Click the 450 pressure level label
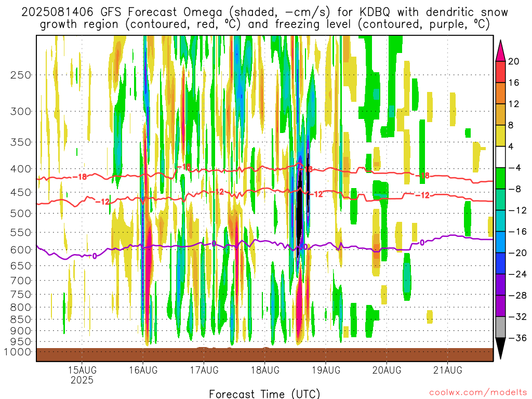 click(x=21, y=192)
